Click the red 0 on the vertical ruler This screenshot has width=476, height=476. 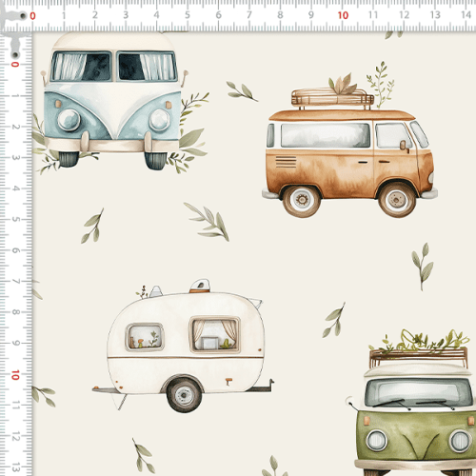(x=15, y=65)
